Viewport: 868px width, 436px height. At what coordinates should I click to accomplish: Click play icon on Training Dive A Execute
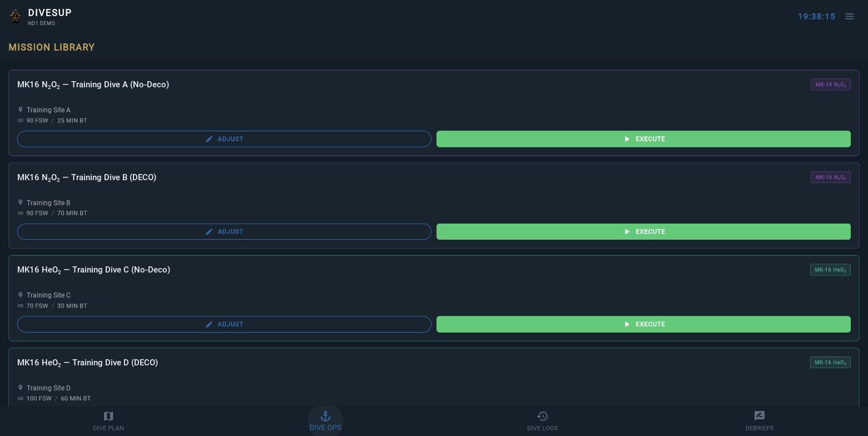[627, 139]
